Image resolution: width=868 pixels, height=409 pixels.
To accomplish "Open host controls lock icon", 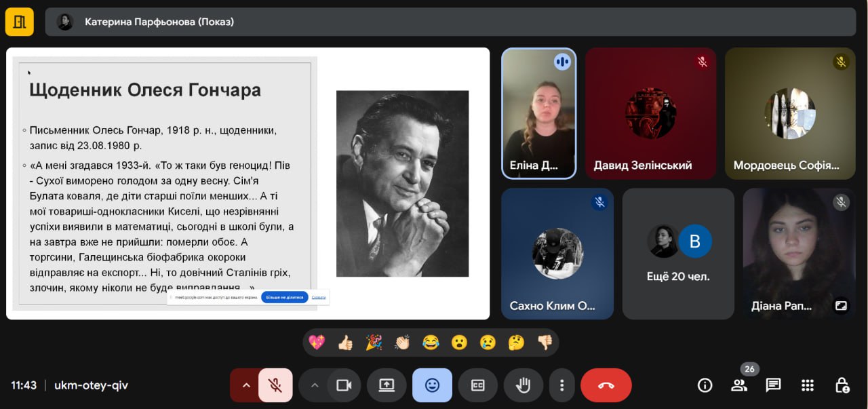I will [842, 385].
